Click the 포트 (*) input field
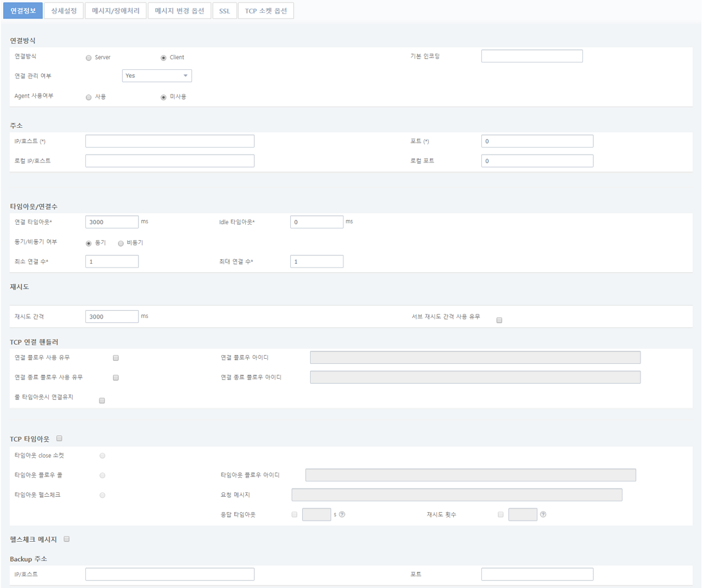The height and width of the screenshot is (588, 706). [537, 141]
